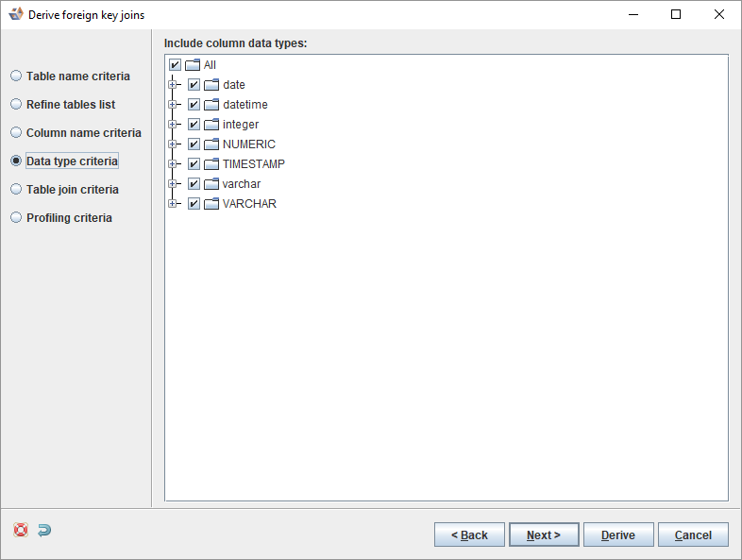
Task: Click the folder icon next to datetime
Action: pyautogui.click(x=211, y=105)
